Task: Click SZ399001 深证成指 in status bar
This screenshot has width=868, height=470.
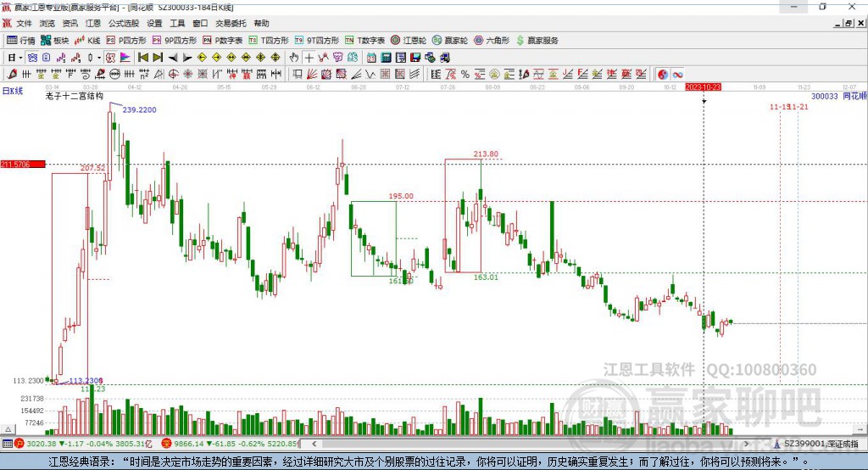Action: [816, 444]
